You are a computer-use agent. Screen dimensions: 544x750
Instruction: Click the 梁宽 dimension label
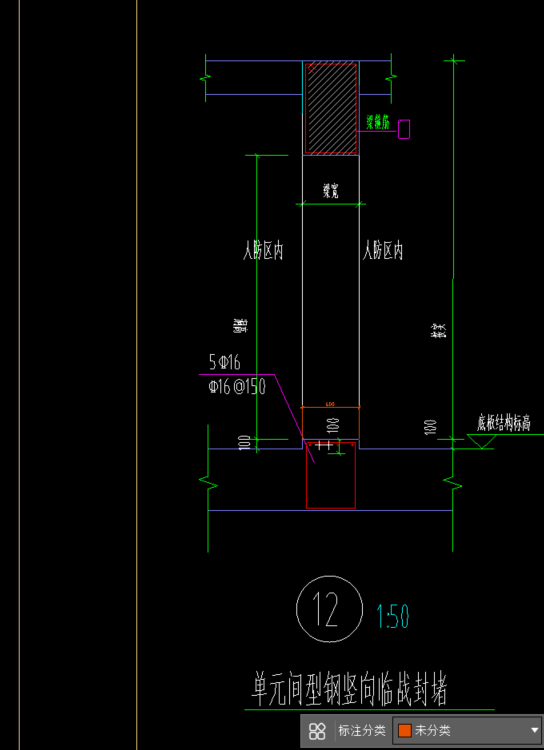330,192
